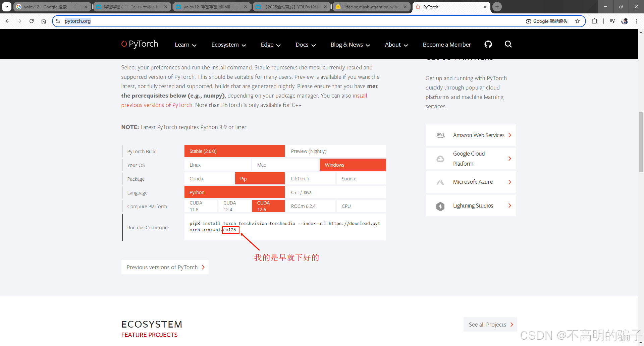Screen dimensions: 644x346
Task: Click the Microsoft Azure logo icon
Action: [440, 182]
